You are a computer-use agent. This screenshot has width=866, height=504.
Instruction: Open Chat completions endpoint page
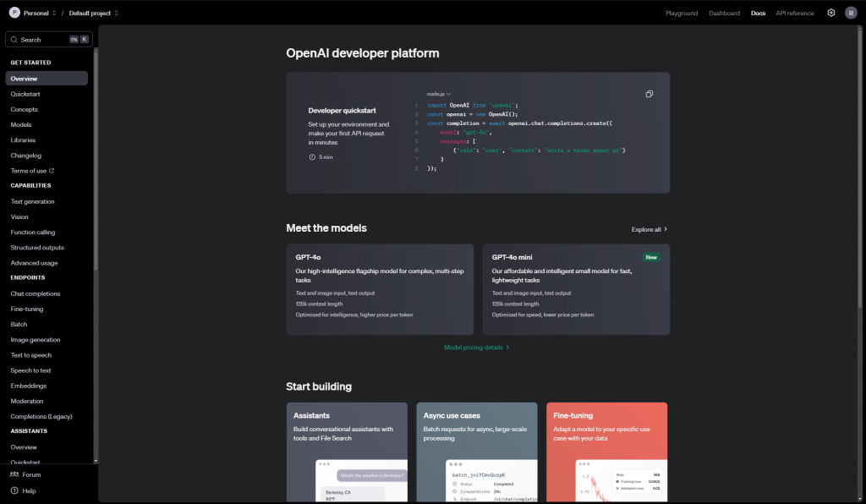click(36, 293)
